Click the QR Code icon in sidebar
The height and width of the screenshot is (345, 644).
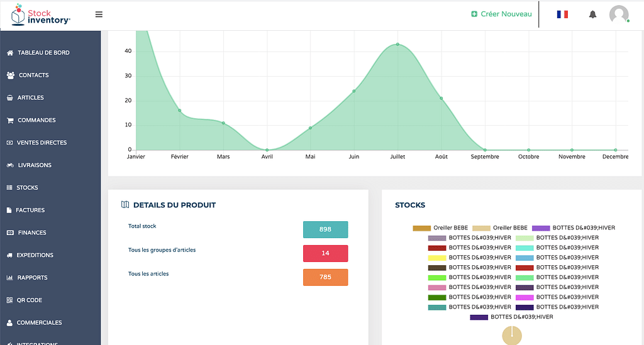pos(10,300)
